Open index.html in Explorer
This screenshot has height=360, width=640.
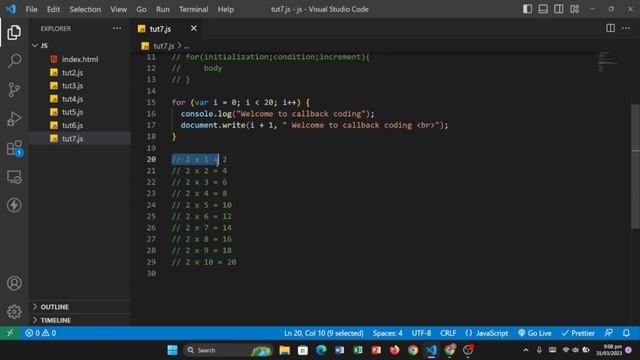tap(80, 59)
